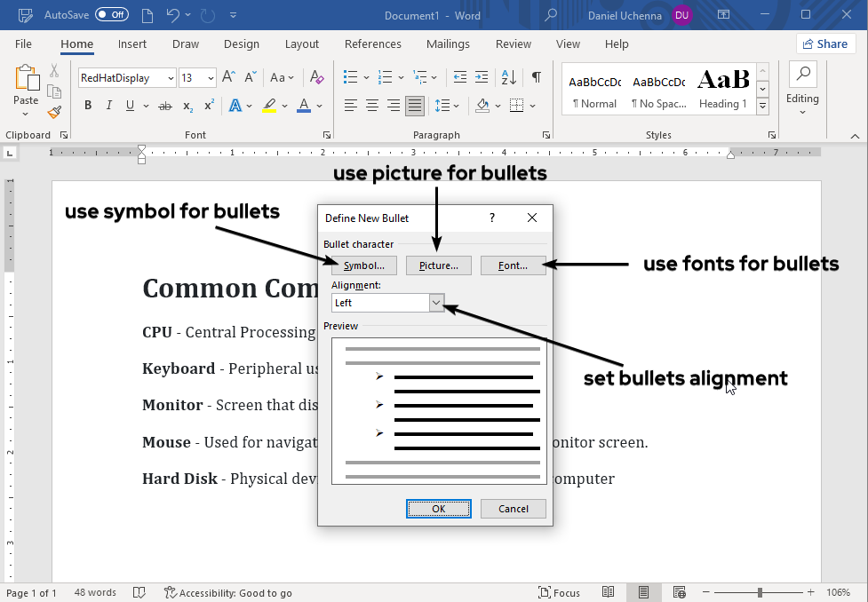The width and height of the screenshot is (868, 602).
Task: Toggle bold formatting in the ribbon
Action: pyautogui.click(x=87, y=105)
